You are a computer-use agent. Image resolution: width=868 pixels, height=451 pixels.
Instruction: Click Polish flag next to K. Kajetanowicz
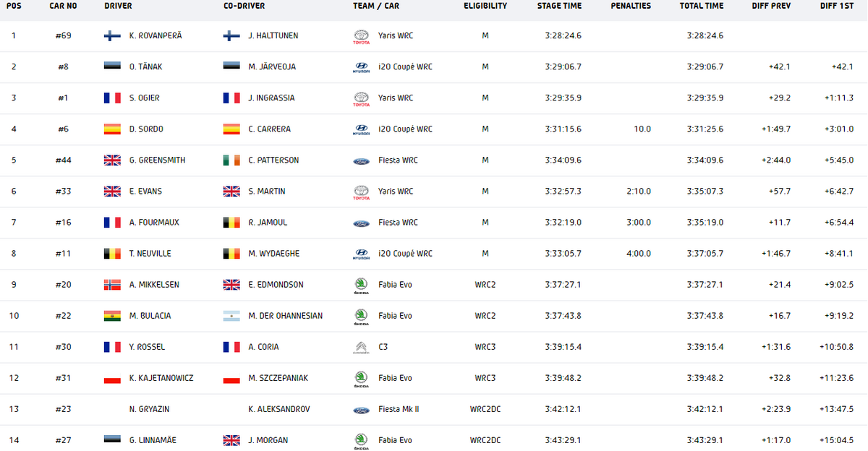coord(112,377)
